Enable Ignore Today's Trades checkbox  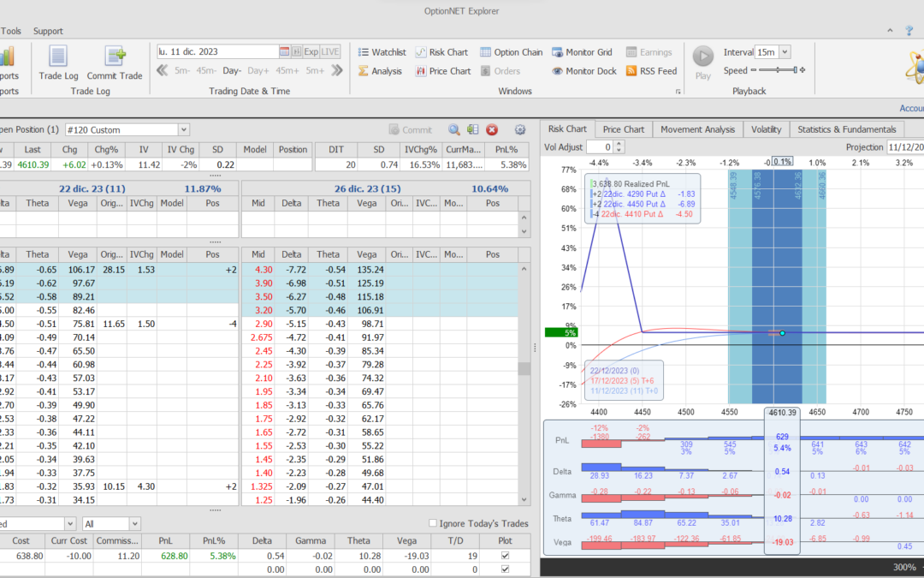click(433, 523)
